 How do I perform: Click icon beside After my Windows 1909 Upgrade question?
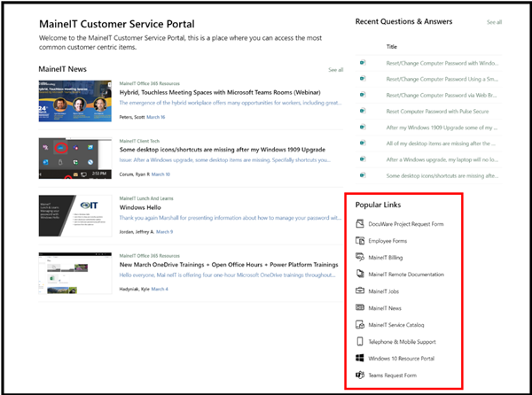coord(363,127)
